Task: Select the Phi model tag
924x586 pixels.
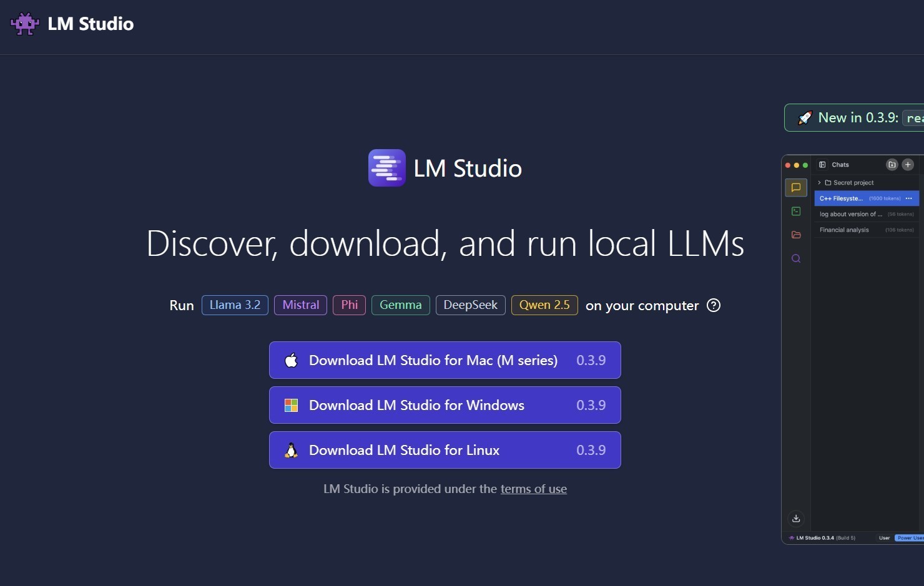Action: pos(349,305)
